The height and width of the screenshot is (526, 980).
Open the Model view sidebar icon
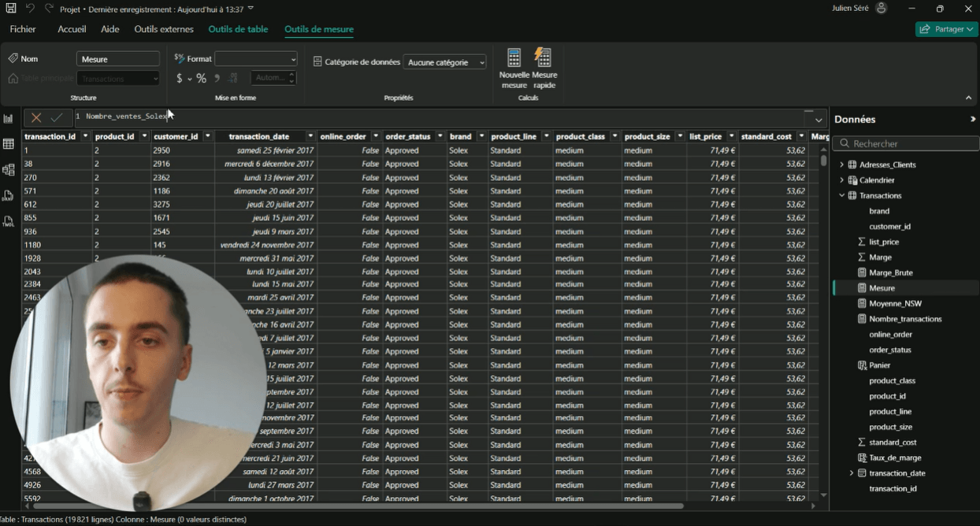tap(9, 170)
